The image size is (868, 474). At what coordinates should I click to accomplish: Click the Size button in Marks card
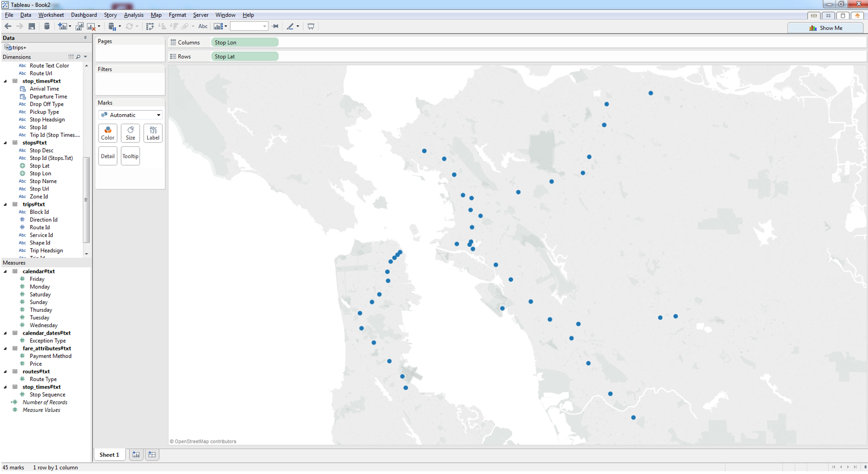point(131,133)
